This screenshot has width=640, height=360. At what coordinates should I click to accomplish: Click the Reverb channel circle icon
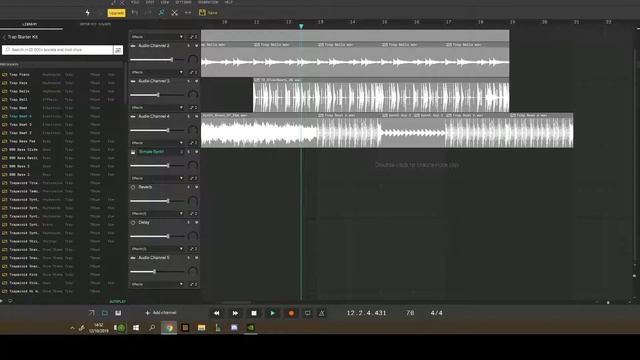click(133, 187)
